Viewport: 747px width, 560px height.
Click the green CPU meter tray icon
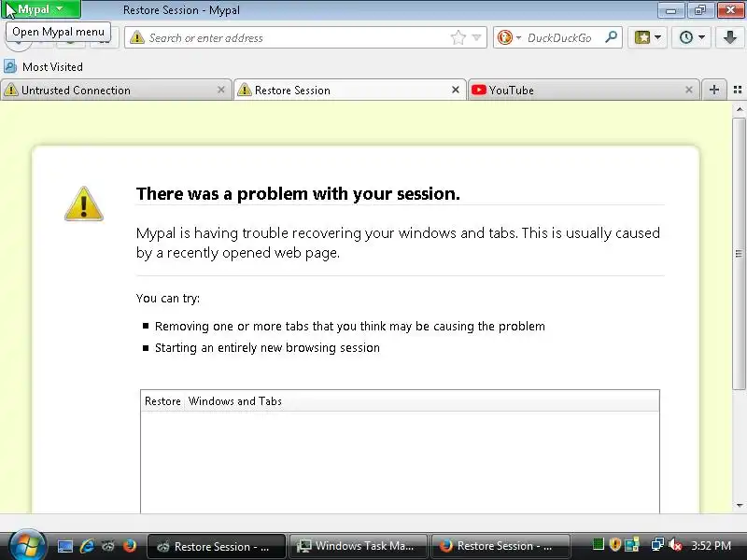(598, 544)
